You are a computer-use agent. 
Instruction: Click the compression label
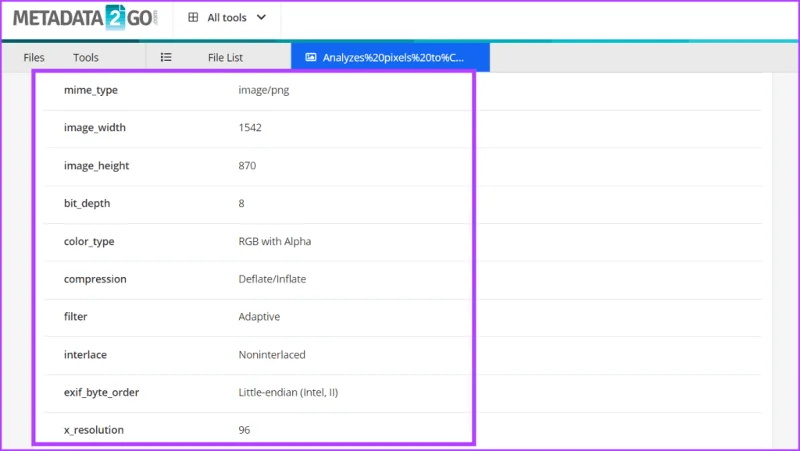click(95, 280)
